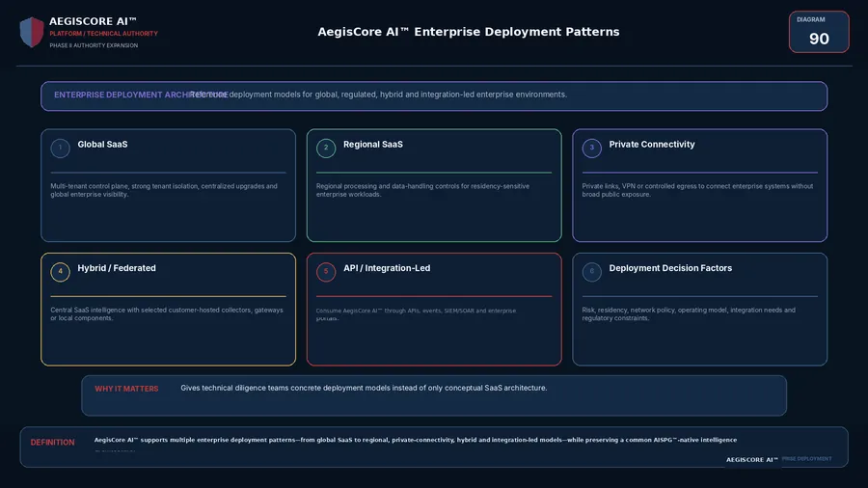Select the Diagram 90 badge

point(819,32)
